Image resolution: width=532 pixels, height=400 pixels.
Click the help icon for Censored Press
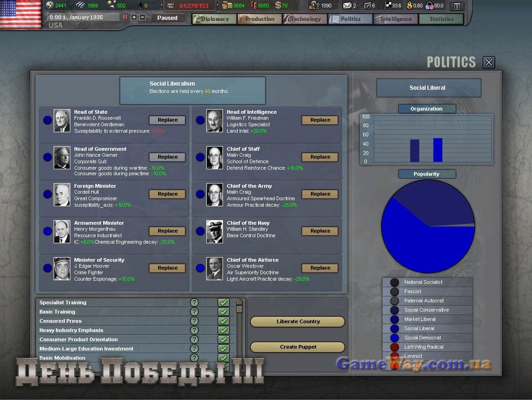194,321
